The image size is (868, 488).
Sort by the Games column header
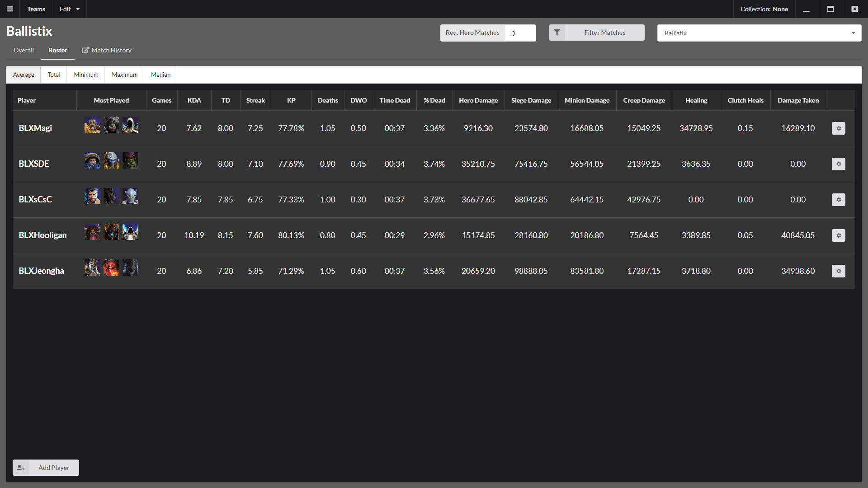tap(162, 100)
